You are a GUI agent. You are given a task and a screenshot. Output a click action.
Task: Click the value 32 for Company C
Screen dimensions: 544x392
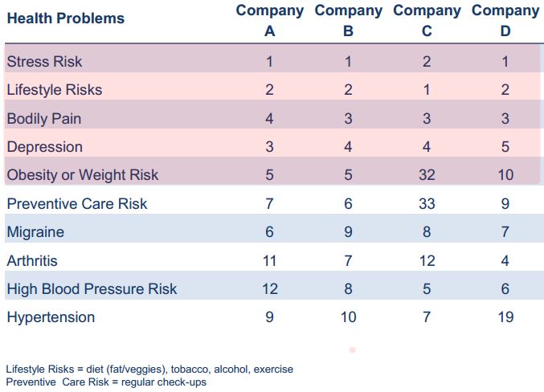427,175
